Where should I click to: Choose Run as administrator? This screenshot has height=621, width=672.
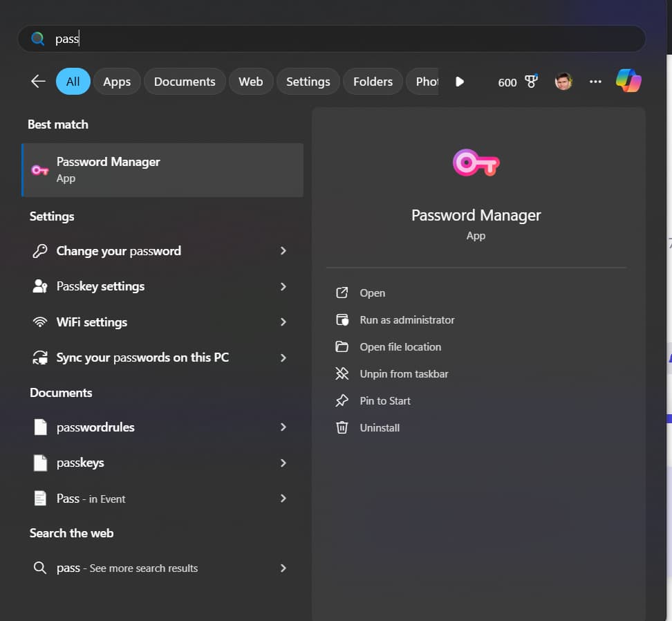click(407, 319)
